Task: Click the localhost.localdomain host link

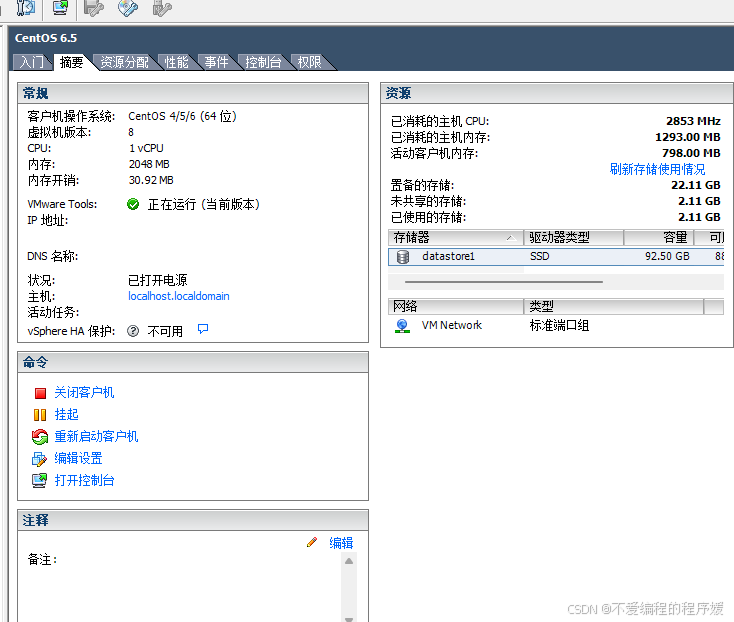Action: pos(179,296)
